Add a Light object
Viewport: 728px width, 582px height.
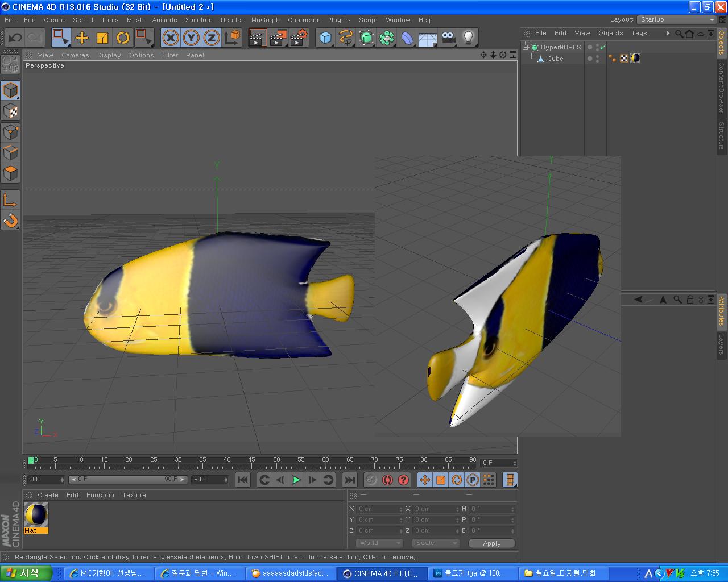(469, 38)
